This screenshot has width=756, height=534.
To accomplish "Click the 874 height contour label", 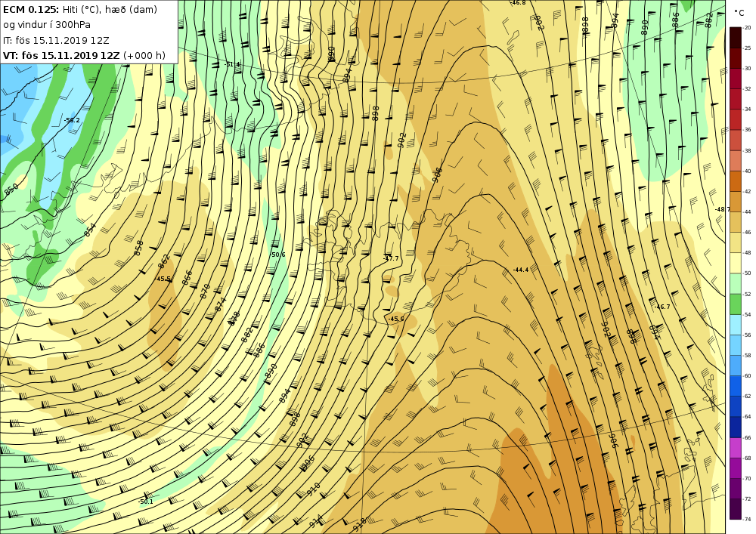I will click(x=220, y=304).
